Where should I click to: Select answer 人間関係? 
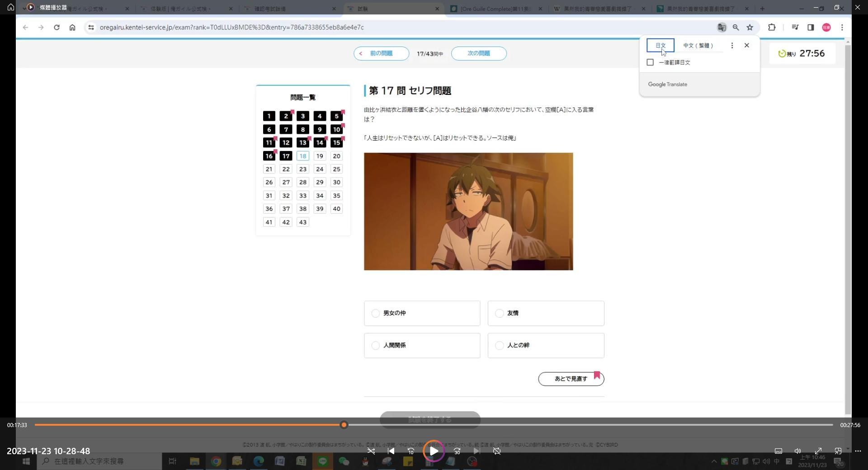(422, 346)
